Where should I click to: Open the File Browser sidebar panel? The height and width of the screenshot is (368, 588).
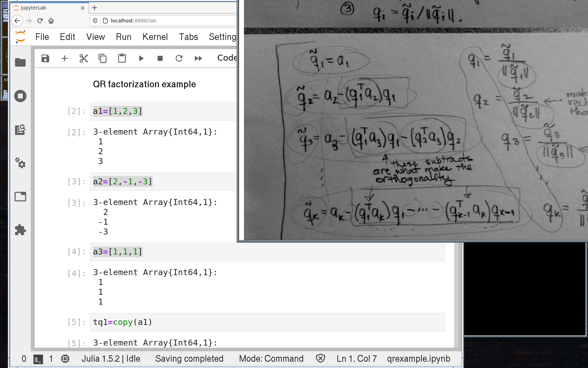tap(20, 62)
